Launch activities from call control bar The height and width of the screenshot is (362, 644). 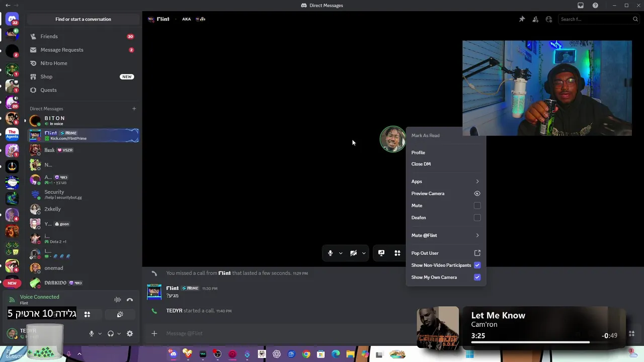tap(397, 253)
